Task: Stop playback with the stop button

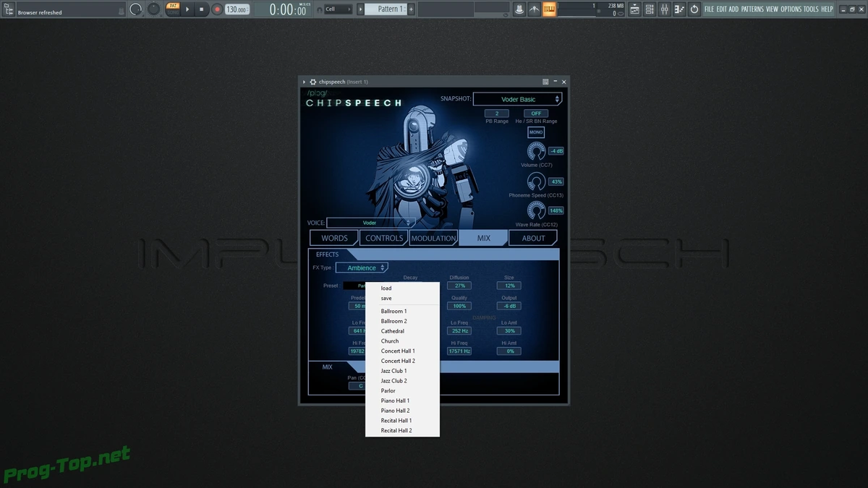Action: [202, 9]
